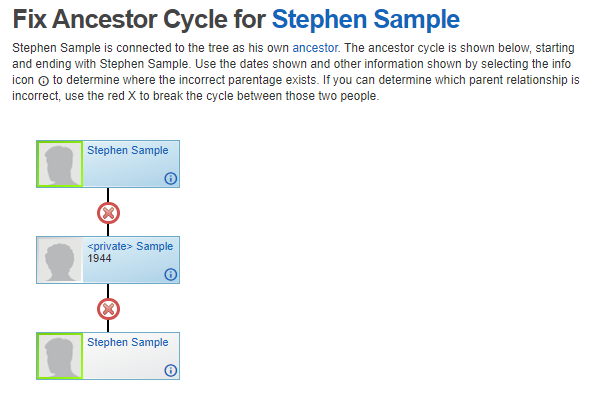Click connector line between top two cards
The image size is (592, 406).
click(x=108, y=195)
